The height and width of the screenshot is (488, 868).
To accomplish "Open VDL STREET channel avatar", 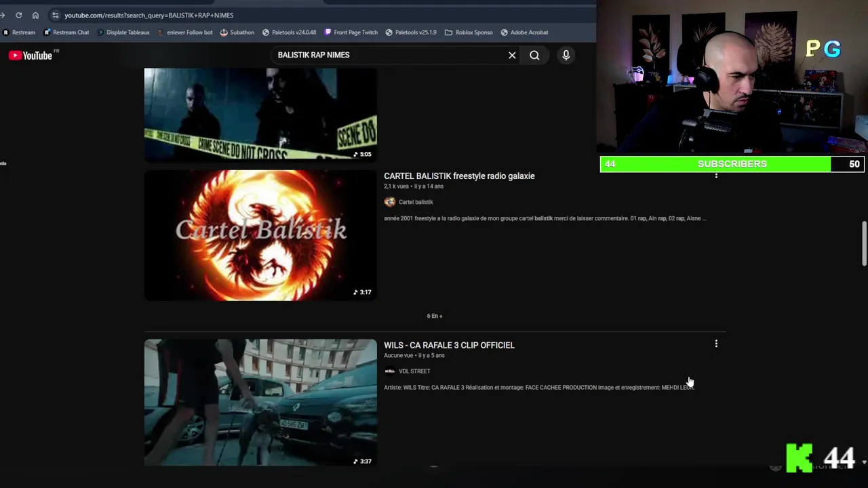I will click(x=389, y=371).
